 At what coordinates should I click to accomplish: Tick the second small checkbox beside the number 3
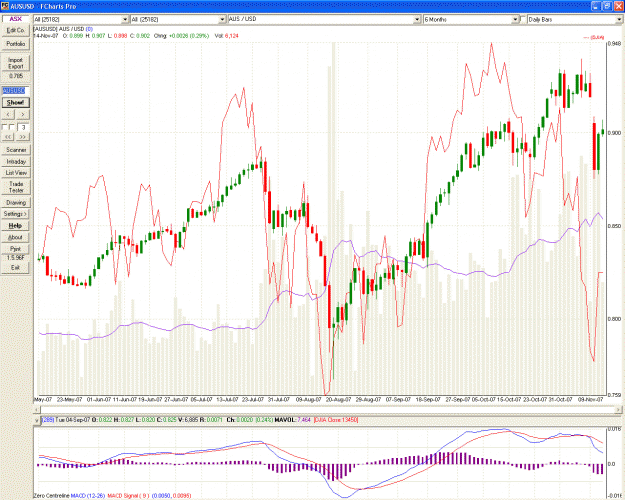tap(12, 127)
